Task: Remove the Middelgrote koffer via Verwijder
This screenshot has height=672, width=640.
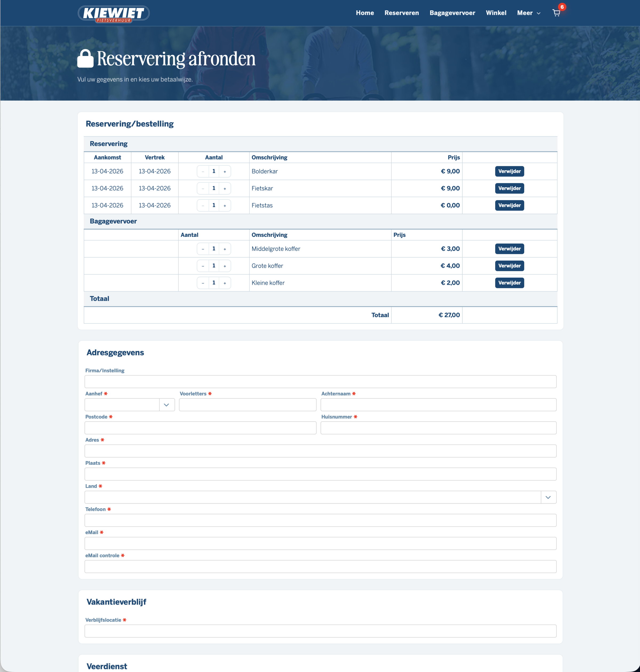Action: coord(509,249)
